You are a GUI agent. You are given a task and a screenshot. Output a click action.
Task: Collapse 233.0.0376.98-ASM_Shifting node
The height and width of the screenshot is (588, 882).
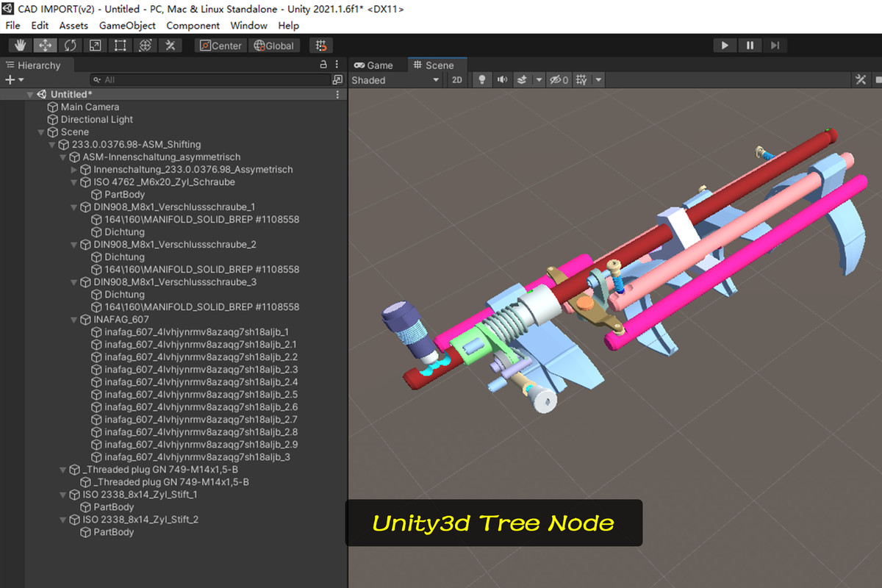52,145
